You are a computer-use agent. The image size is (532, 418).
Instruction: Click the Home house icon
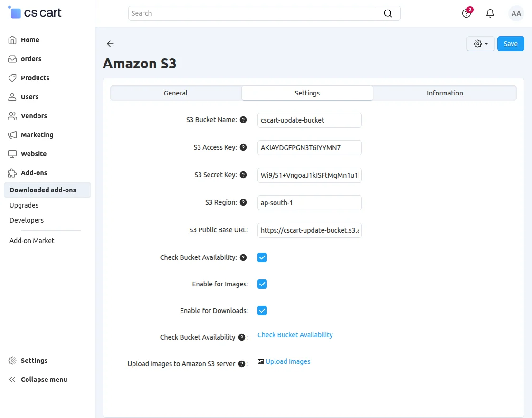tap(12, 40)
